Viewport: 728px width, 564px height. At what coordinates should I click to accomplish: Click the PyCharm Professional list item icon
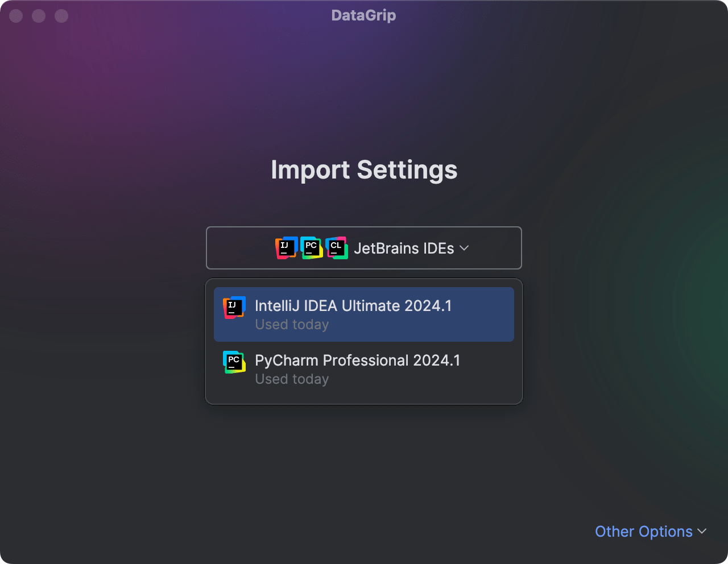pos(233,362)
